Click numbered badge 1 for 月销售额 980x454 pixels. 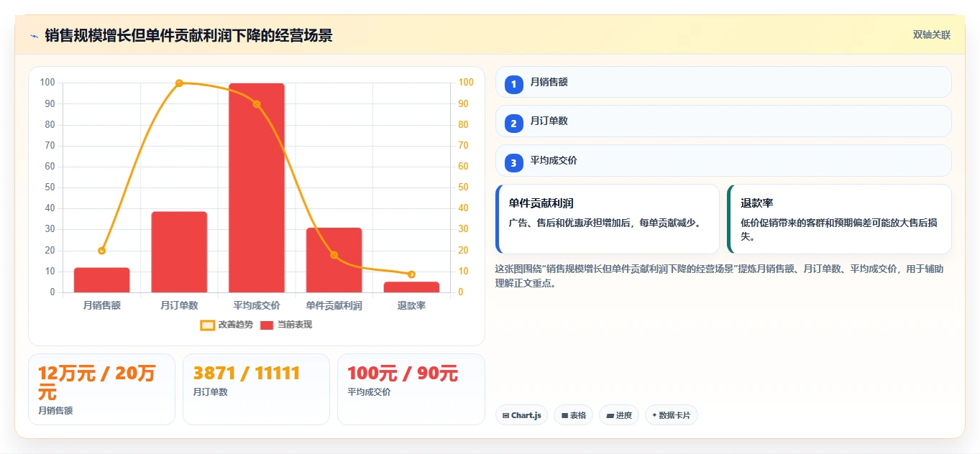[513, 85]
